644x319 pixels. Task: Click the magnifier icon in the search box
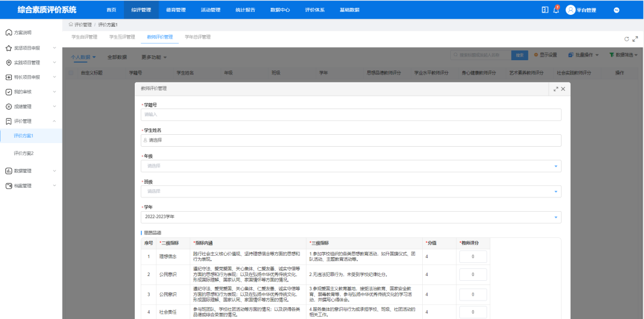456,55
